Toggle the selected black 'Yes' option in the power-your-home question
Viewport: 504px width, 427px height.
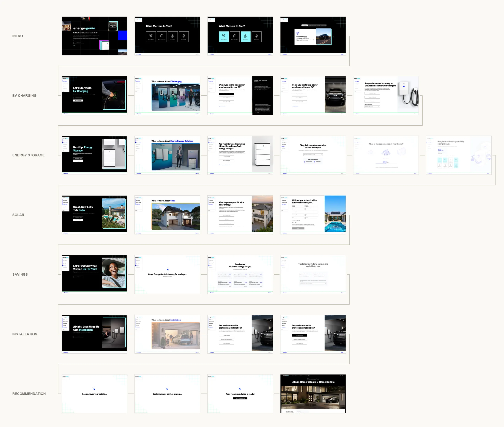227,94
